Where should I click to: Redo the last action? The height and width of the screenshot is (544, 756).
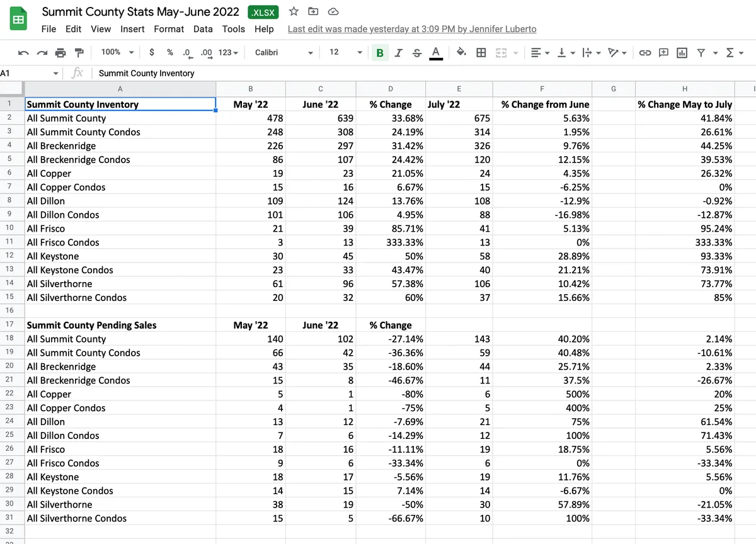pyautogui.click(x=42, y=52)
